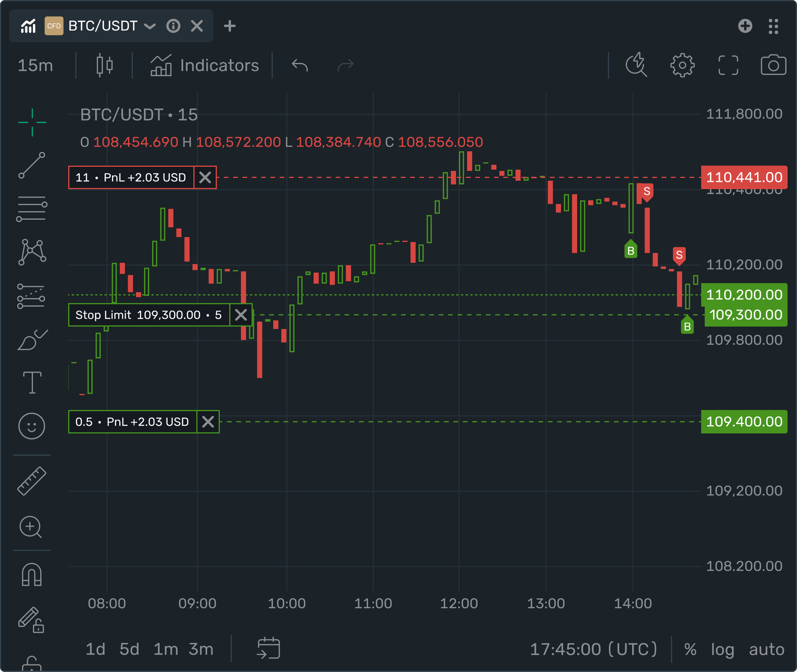Select the brush drawing tool
797x672 pixels.
click(32, 339)
